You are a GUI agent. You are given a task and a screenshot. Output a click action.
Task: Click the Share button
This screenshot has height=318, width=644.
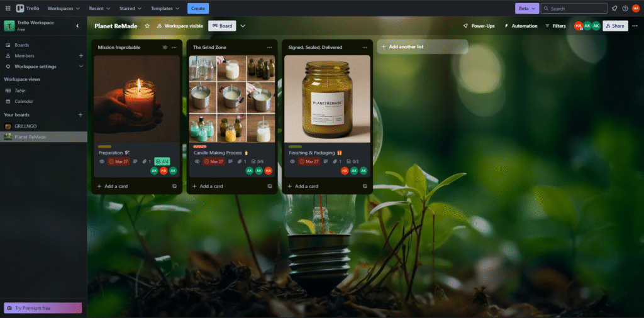(x=615, y=26)
